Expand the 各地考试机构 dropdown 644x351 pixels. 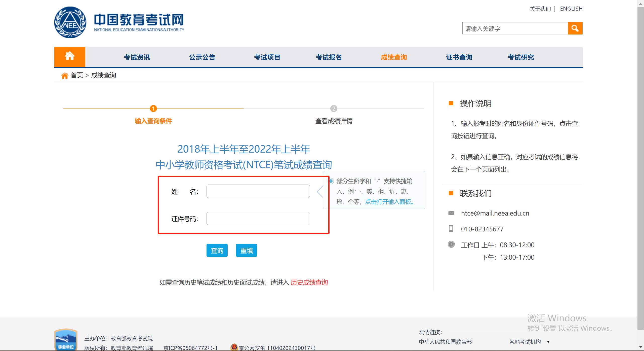click(548, 342)
